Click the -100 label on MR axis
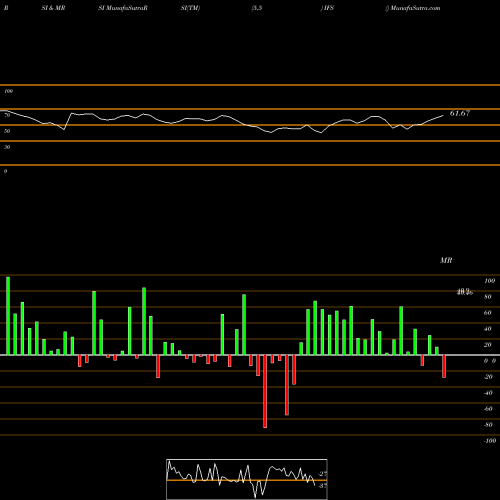The height and width of the screenshot is (500, 500). coord(490,441)
